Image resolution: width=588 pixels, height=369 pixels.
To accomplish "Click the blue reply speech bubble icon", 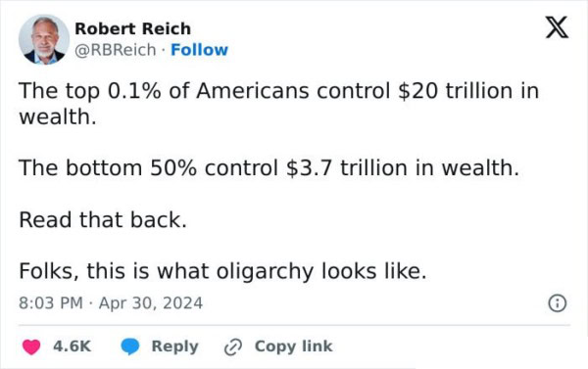I will click(x=130, y=346).
